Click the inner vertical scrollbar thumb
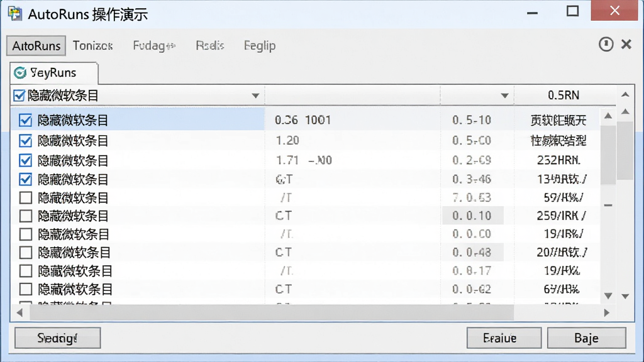 (608, 155)
